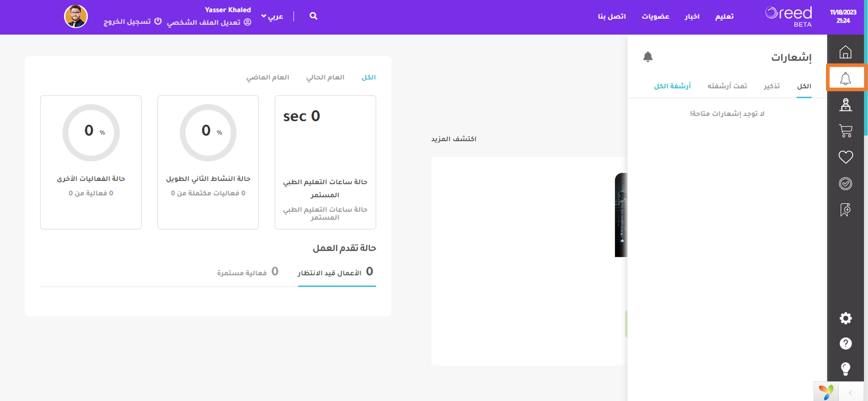Click تسجيل الخروج logout link
The image size is (868, 401).
(133, 22)
